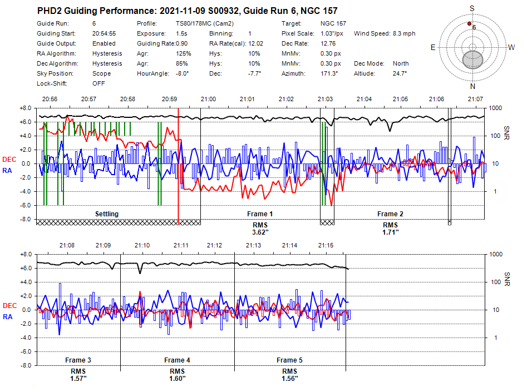Viewport: 532px width, 392px height.
Task: Click the red vertical marker line in the upper chart
Action: pos(179,166)
